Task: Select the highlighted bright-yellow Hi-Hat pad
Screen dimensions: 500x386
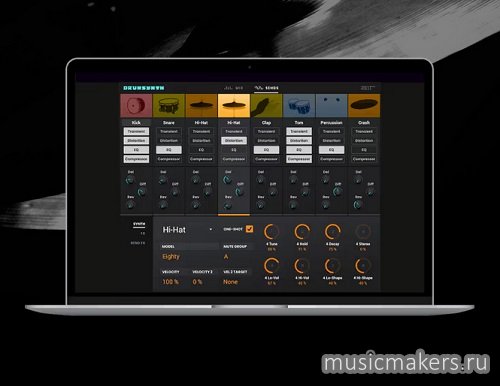Action: [234, 106]
